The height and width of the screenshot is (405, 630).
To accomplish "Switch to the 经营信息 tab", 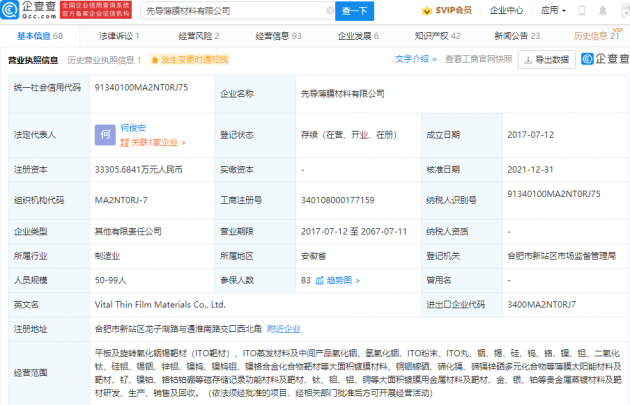I will [278, 36].
